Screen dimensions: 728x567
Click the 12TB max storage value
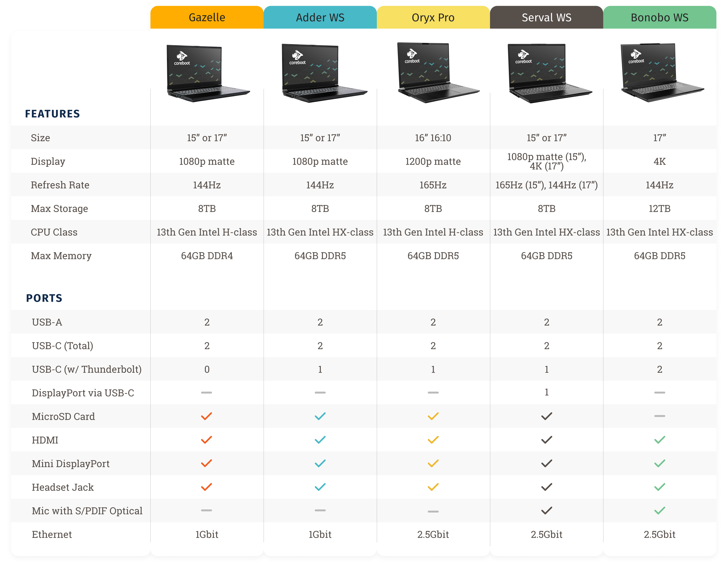pos(659,208)
